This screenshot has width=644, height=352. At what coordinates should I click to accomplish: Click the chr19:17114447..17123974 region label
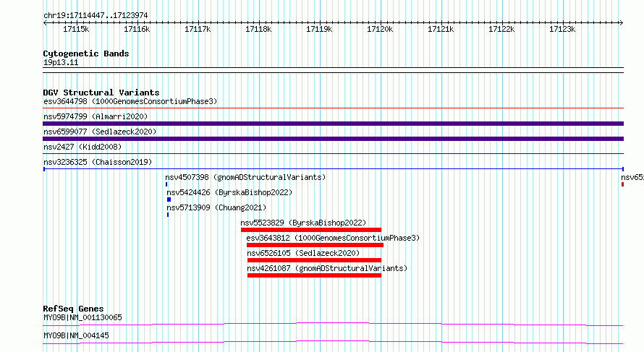pyautogui.click(x=96, y=15)
